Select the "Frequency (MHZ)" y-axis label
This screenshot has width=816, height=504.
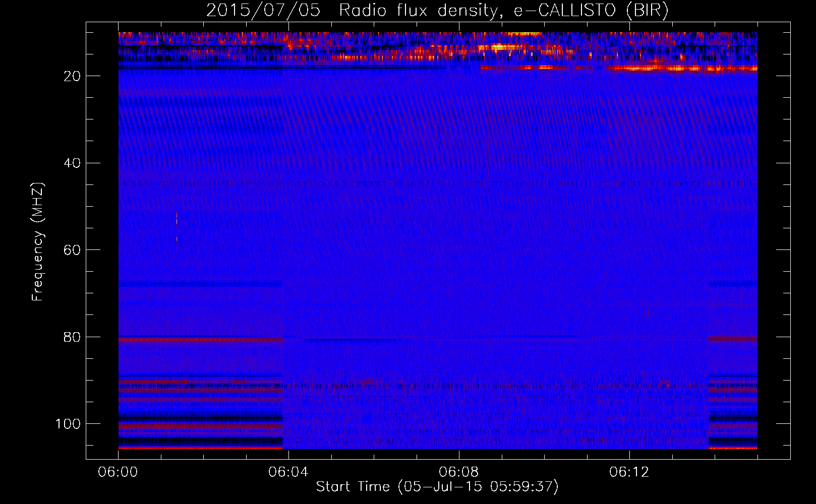click(x=38, y=242)
